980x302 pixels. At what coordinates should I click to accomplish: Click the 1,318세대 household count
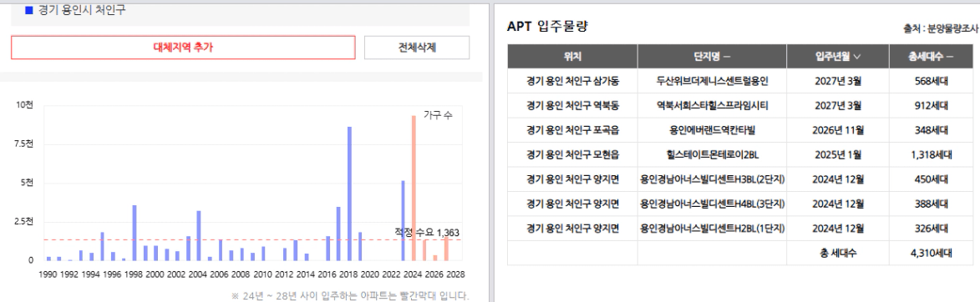click(931, 155)
